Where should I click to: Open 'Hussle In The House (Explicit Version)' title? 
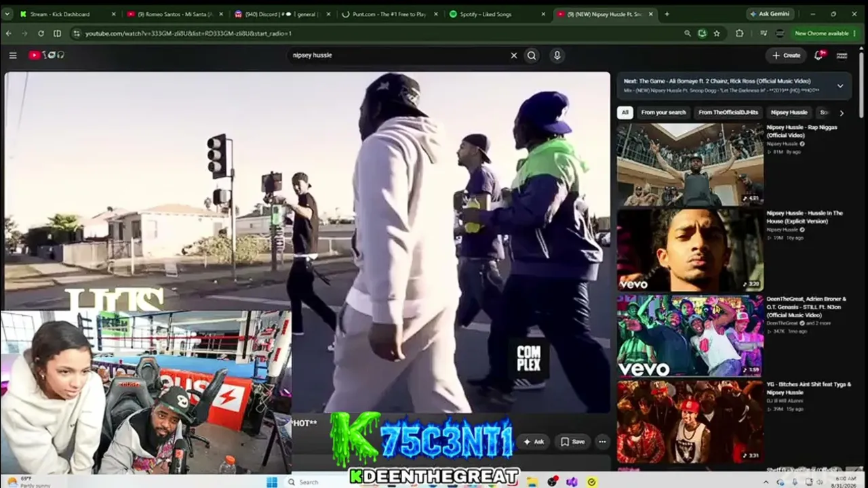point(804,217)
